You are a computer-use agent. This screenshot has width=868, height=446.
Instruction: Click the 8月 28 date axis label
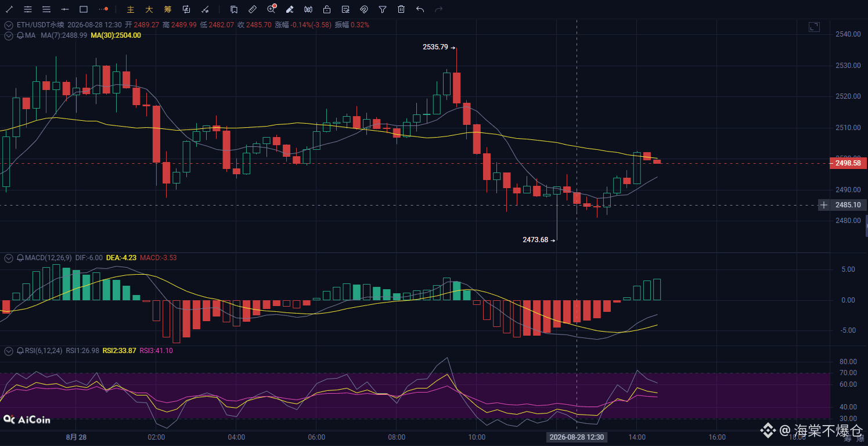(77, 437)
